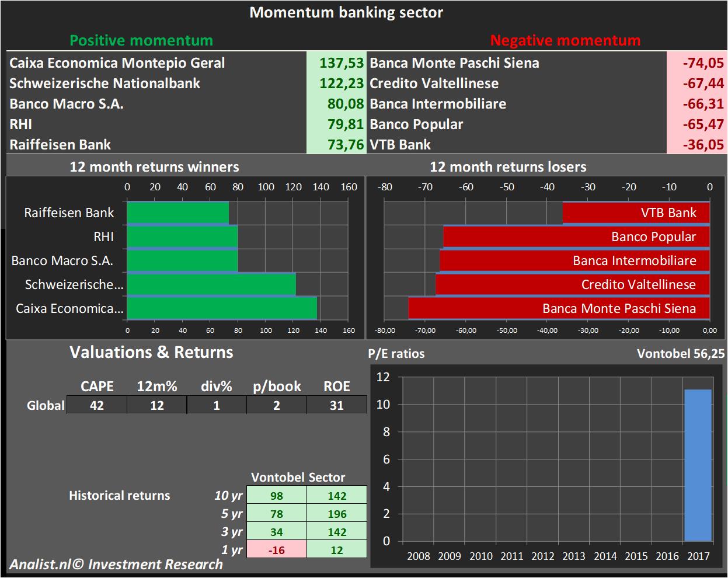
Task: Click the Caixa Economica Montepio Geral table row
Action: [x=117, y=63]
